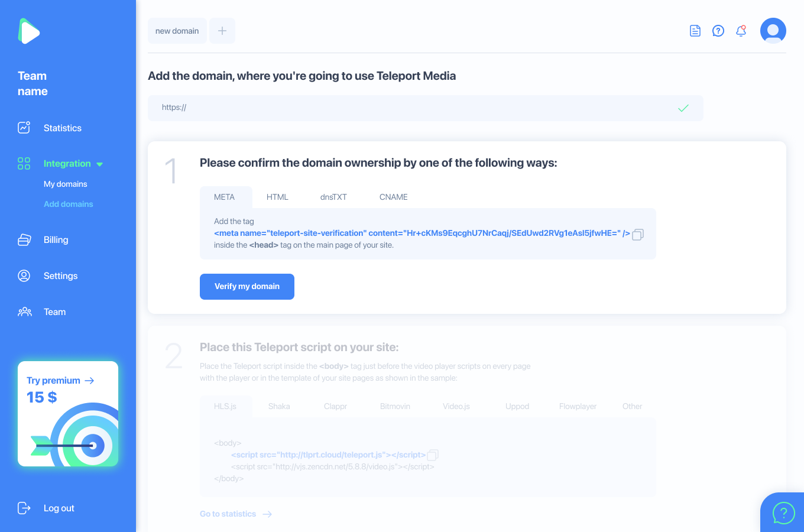Viewport: 804px width, 532px height.
Task: Open the support chat bubble
Action: [x=783, y=513]
